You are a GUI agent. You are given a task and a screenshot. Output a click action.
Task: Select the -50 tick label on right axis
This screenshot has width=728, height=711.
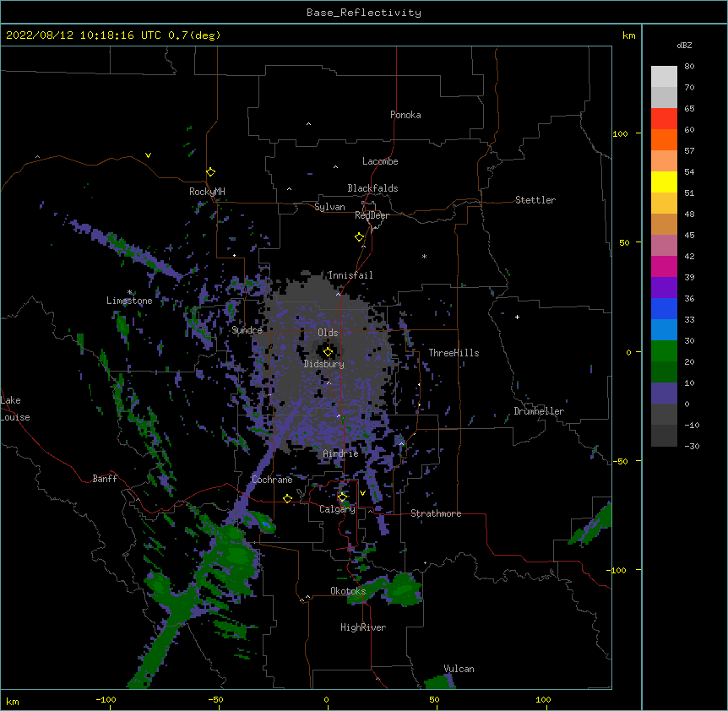[620, 461]
